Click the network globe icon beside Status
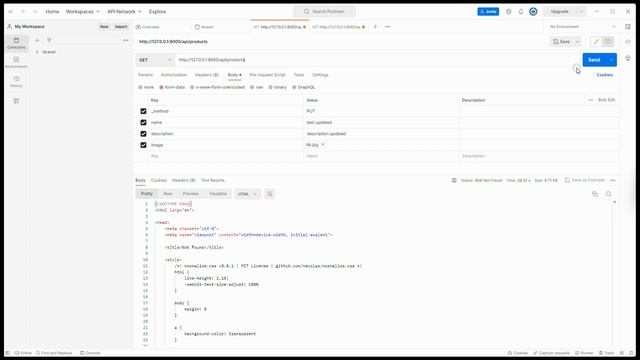 click(x=454, y=180)
